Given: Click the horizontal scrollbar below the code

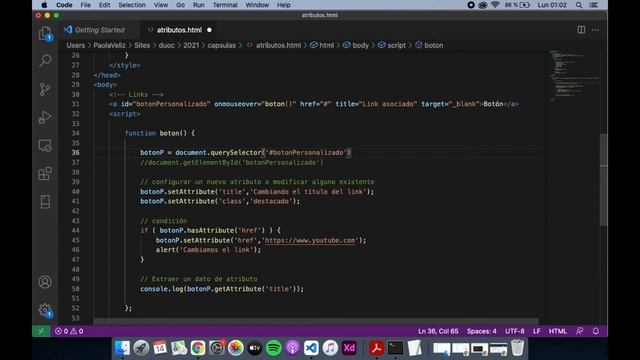Looking at the screenshot, I should (x=316, y=321).
